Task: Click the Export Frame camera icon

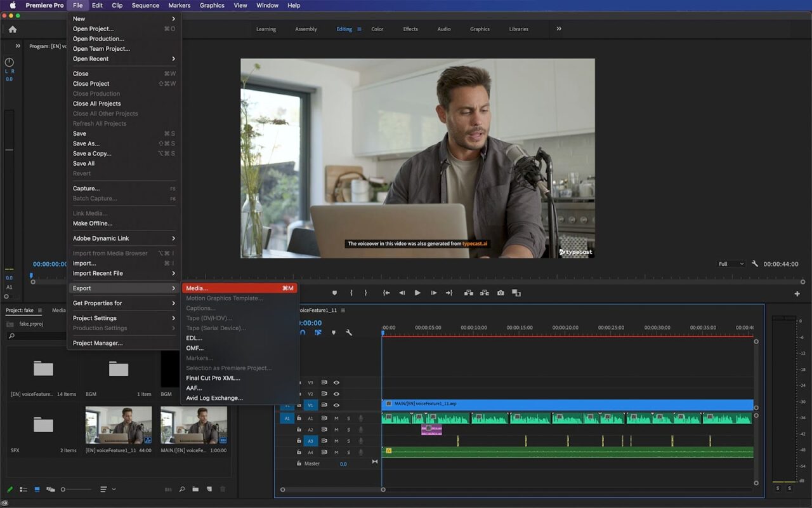Action: [x=501, y=293]
